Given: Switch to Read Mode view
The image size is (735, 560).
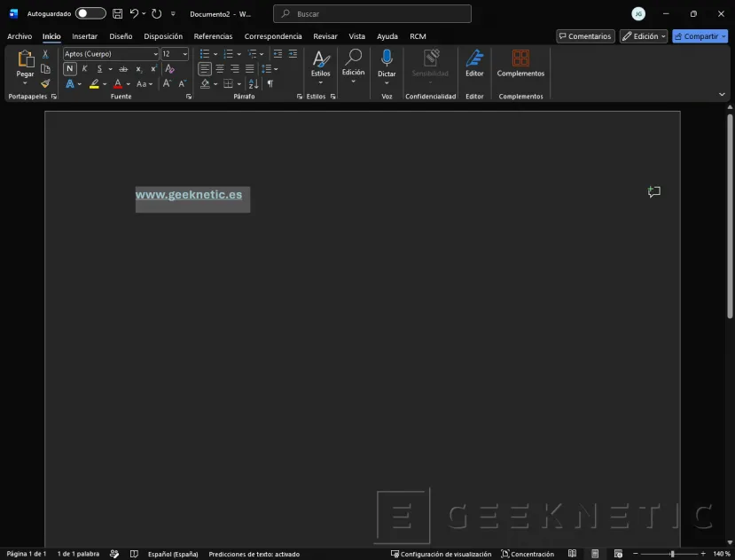Looking at the screenshot, I should coord(572,554).
